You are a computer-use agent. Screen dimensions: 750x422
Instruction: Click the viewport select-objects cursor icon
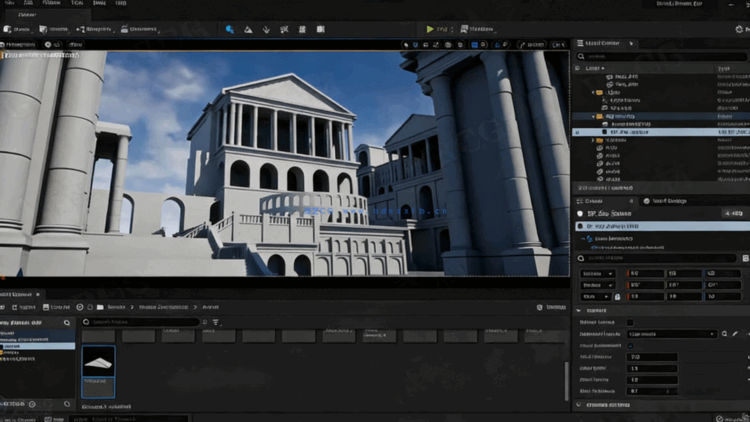(x=406, y=44)
